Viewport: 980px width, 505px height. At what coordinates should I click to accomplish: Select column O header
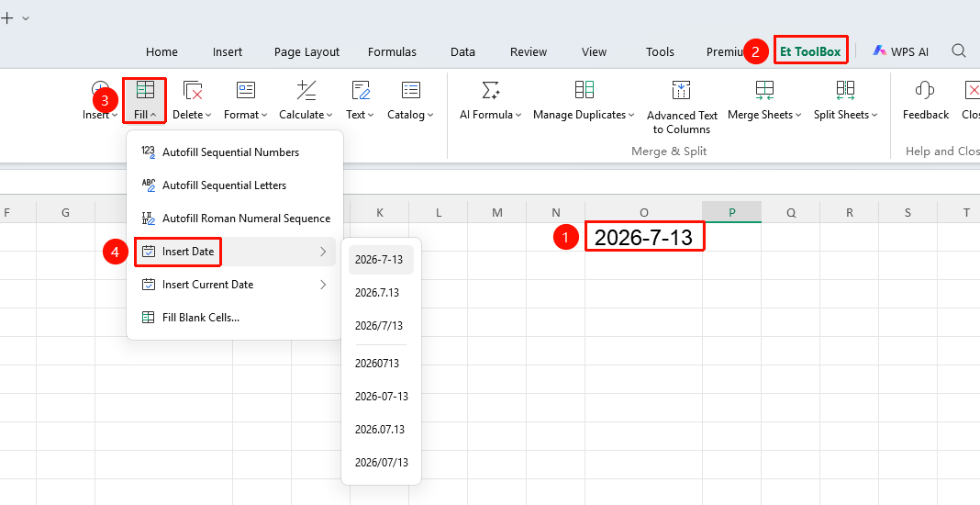coord(644,213)
